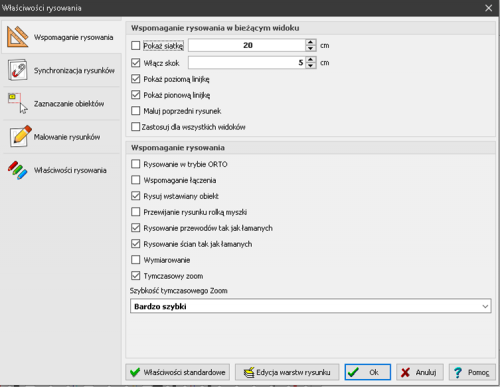
Task: Open the Malowanie rysunków pencil icon
Action: point(20,136)
